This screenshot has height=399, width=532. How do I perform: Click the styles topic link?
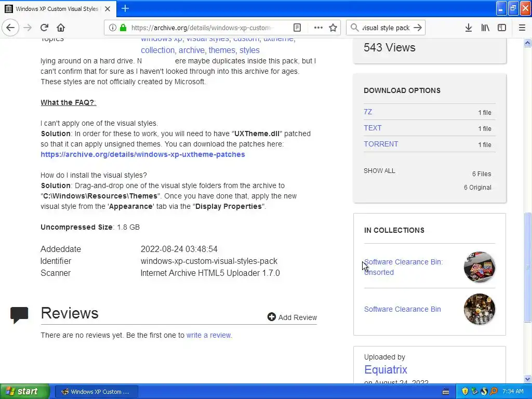[x=249, y=50]
